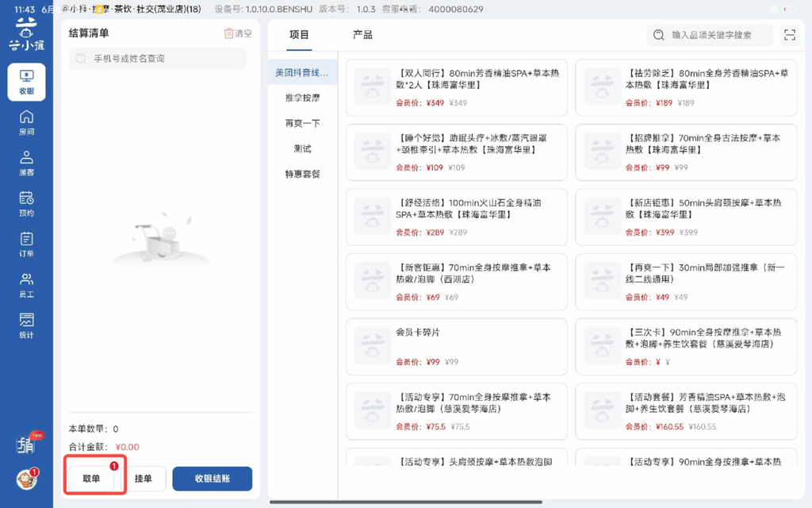
Task: Add the 活动套餐 芳香精油SPA item priced ¥160.55
Action: pos(686,412)
